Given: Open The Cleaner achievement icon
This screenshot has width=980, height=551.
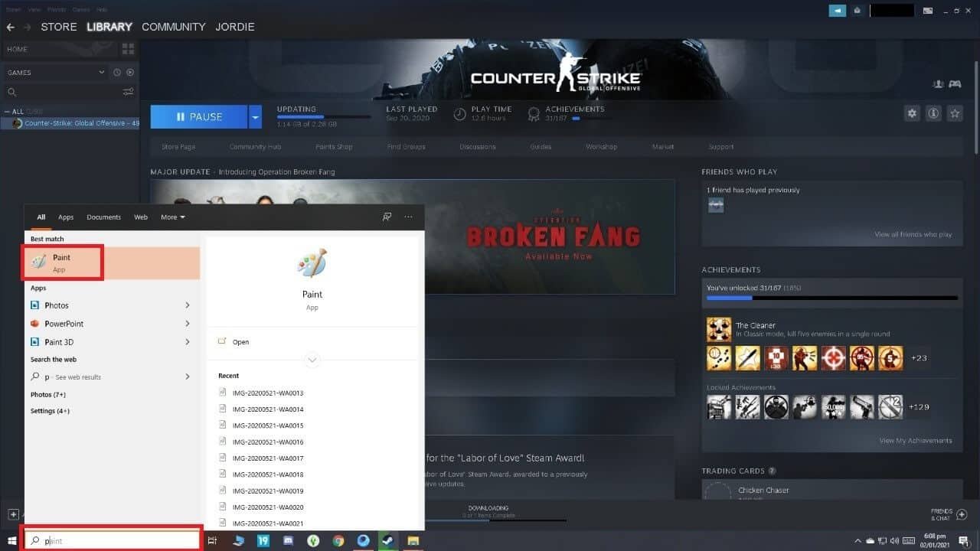Looking at the screenshot, I should [718, 330].
